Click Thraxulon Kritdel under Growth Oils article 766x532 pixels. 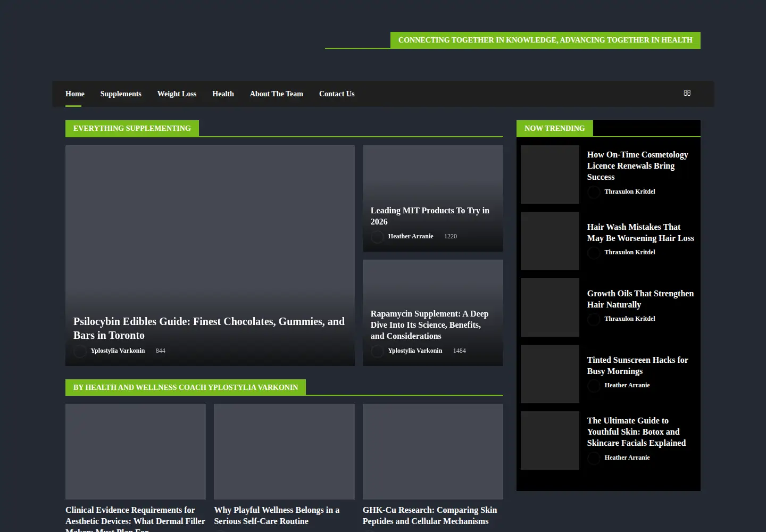click(630, 319)
